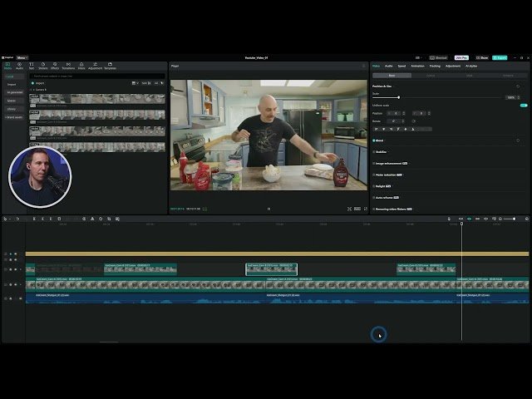Enable the Auto reframe checkbox
Screen dimensions: 532x399
click(x=374, y=198)
